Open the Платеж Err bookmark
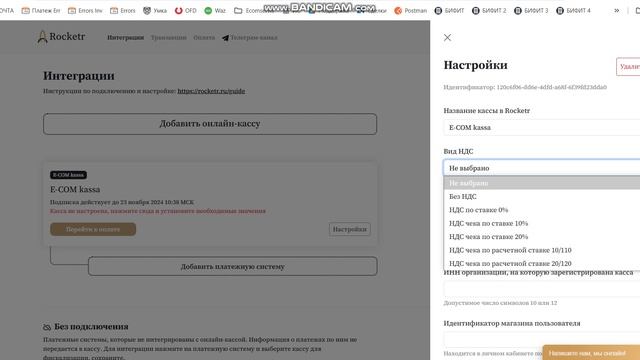Screen dimensions: 640x360 pos(41,11)
